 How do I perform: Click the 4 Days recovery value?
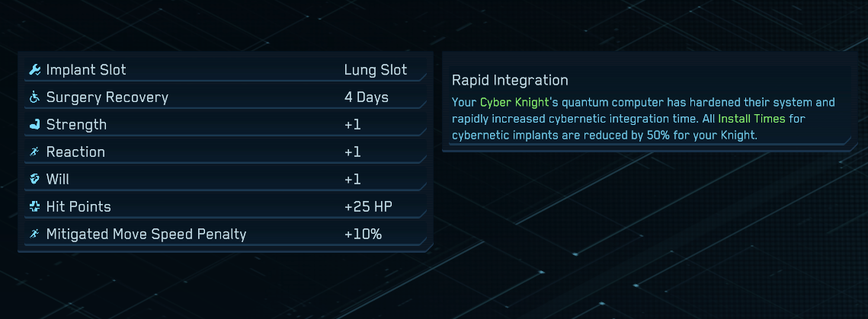367,97
